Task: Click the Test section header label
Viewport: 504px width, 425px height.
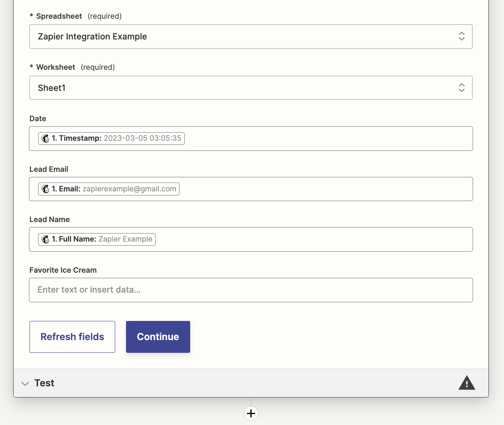Action: (44, 383)
